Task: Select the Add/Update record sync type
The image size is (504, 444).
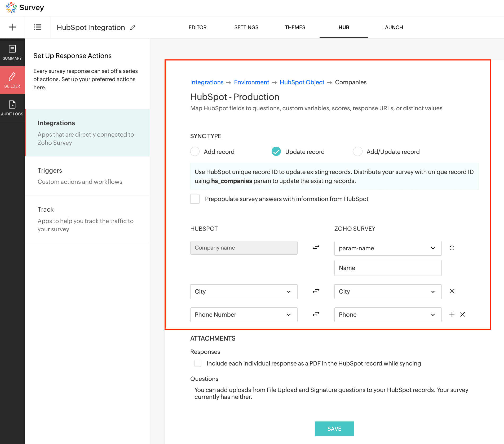Action: tap(358, 151)
